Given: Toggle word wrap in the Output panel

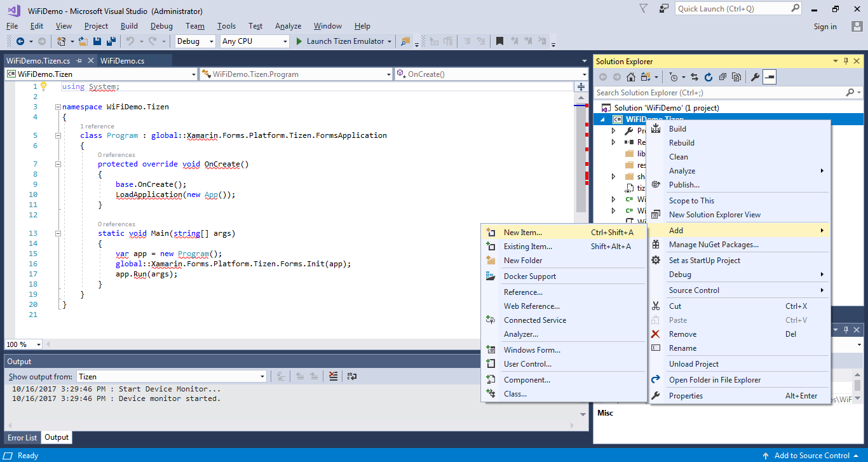Looking at the screenshot, I should (352, 377).
